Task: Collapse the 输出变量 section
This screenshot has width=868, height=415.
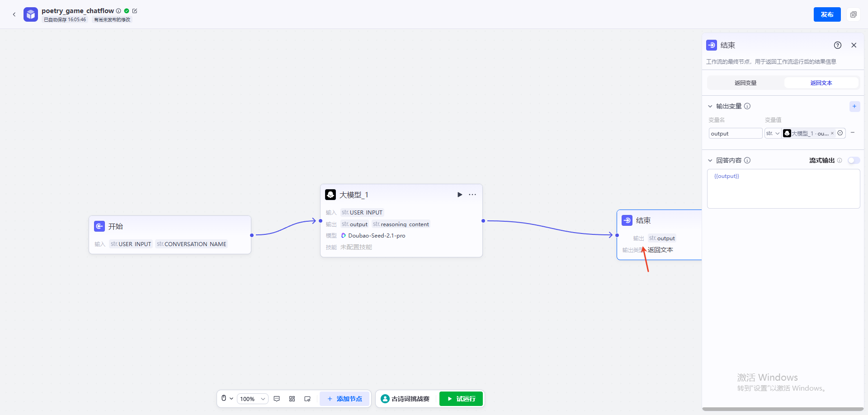Action: (x=710, y=107)
